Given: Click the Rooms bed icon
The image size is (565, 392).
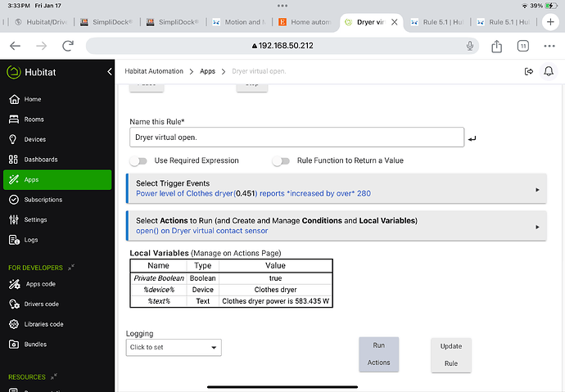Looking at the screenshot, I should click(14, 119).
